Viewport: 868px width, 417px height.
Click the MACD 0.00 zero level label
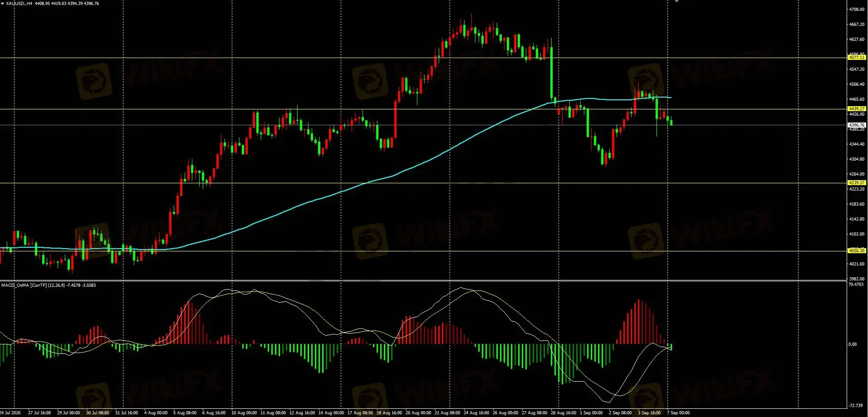[x=853, y=344]
